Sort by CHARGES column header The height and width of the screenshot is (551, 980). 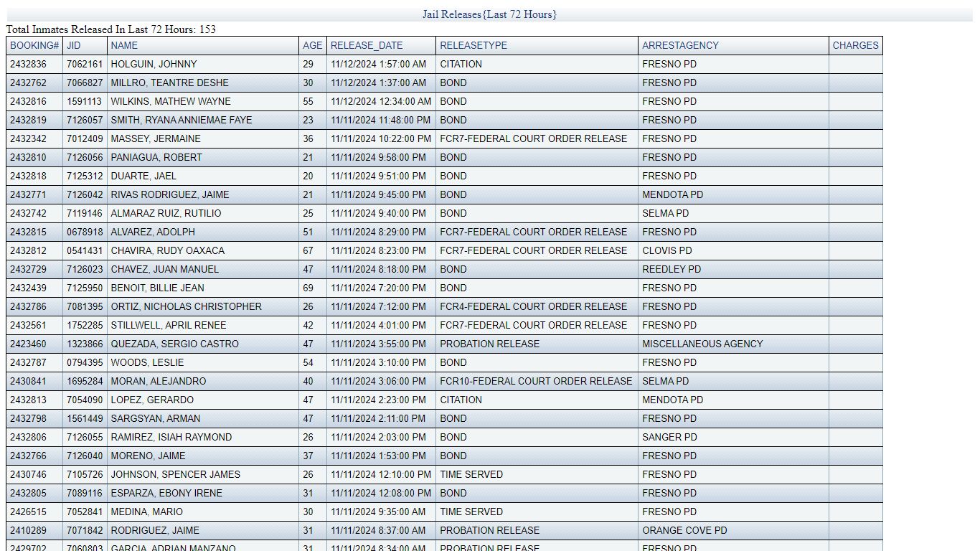855,45
